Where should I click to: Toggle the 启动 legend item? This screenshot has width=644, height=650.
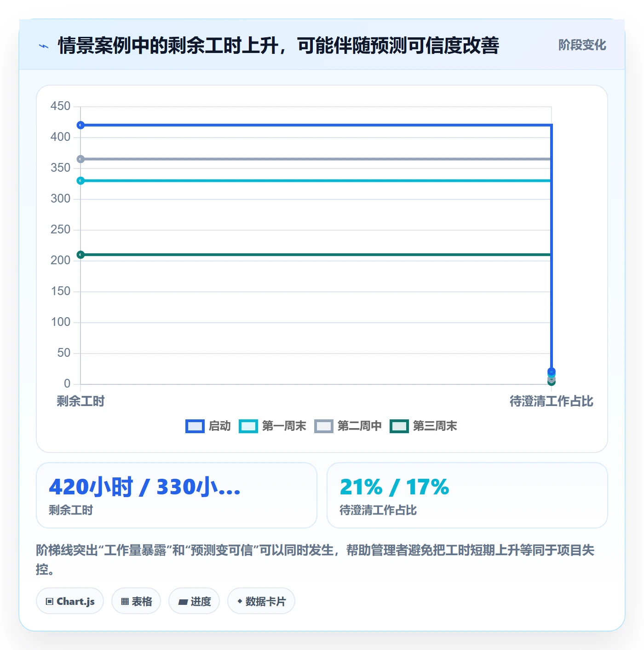click(x=208, y=426)
